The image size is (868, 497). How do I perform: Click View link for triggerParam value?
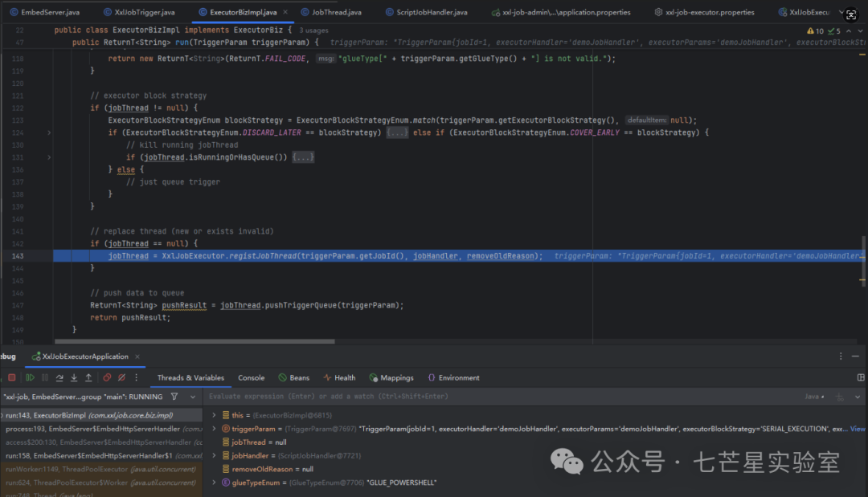coord(858,429)
